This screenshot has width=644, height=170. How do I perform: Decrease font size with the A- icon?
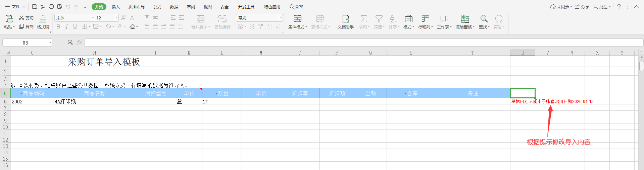pos(132,18)
